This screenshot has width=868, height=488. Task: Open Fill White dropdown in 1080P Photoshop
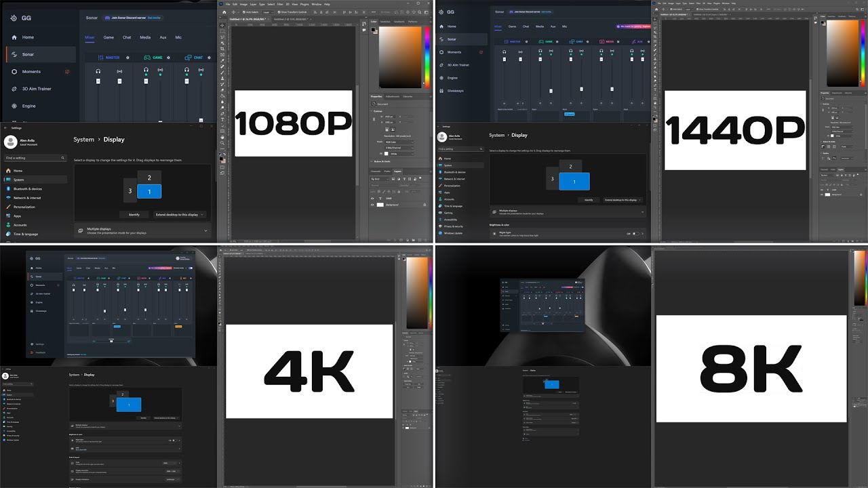(x=401, y=154)
